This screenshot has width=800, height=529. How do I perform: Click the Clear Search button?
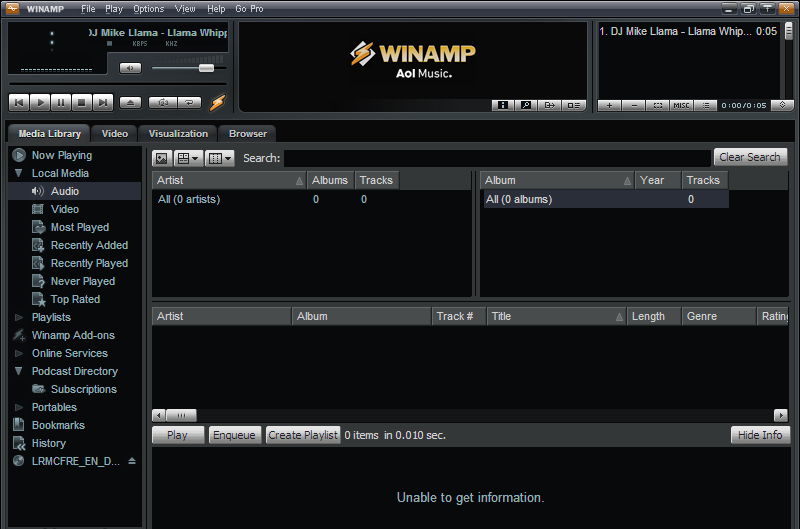(750, 157)
